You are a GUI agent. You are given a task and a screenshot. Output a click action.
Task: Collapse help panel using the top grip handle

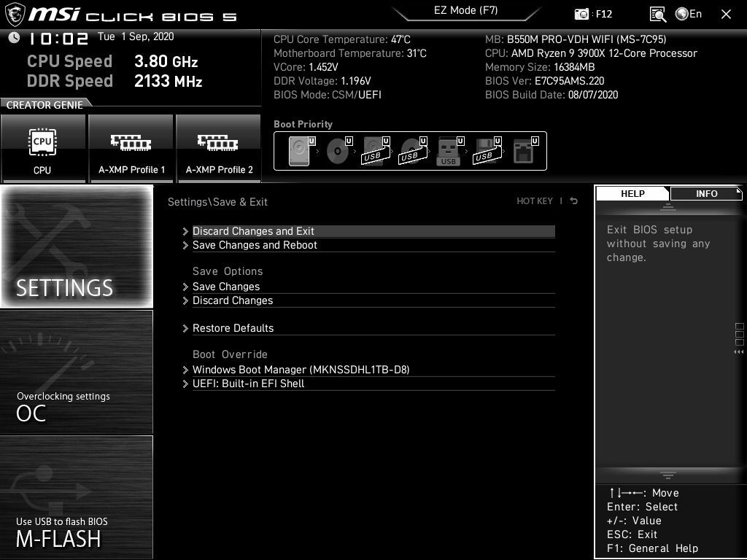coord(668,206)
